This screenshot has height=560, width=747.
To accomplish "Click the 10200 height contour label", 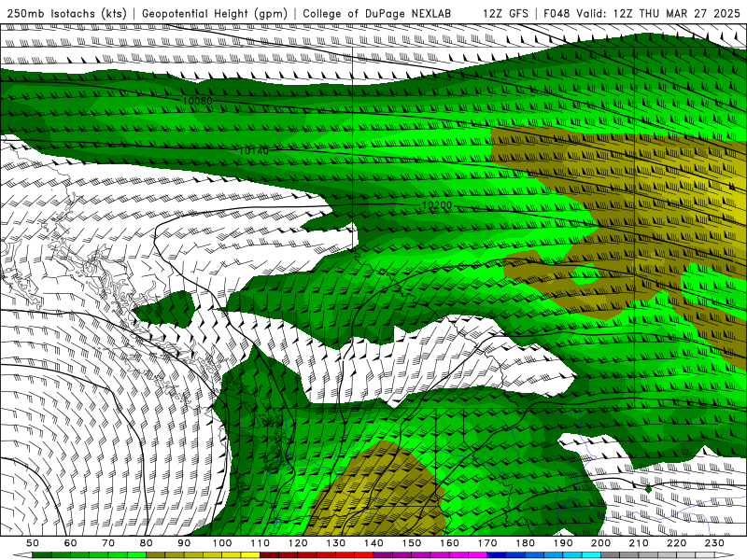I will click(437, 205).
